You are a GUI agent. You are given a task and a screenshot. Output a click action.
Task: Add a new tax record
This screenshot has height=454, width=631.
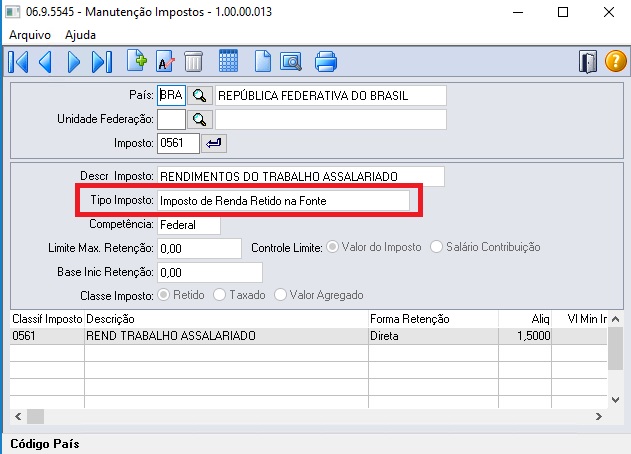[x=137, y=61]
